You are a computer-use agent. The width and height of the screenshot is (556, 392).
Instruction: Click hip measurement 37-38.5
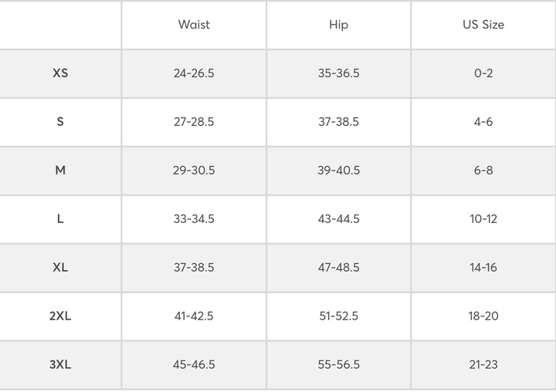tap(338, 122)
